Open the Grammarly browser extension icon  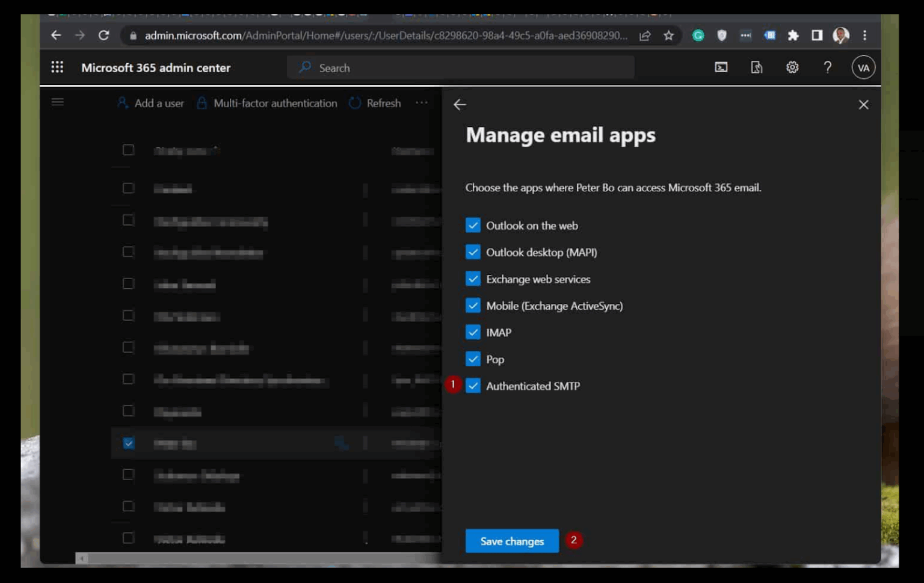point(698,35)
